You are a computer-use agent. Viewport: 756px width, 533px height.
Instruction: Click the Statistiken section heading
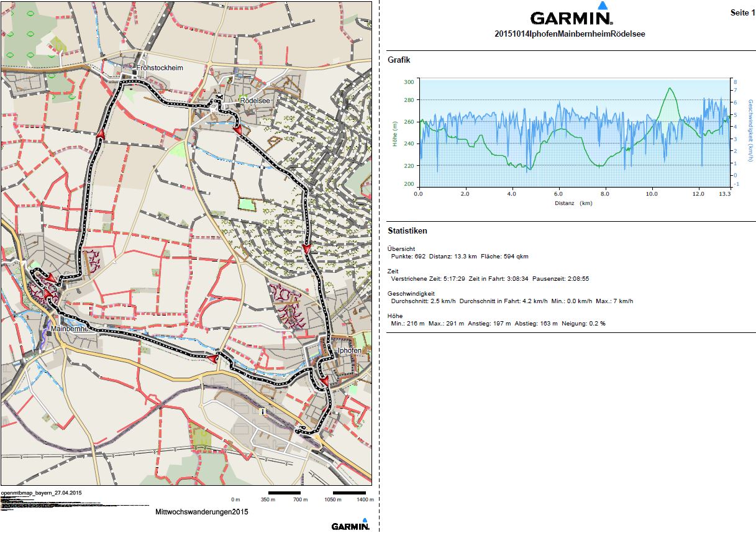pyautogui.click(x=407, y=231)
